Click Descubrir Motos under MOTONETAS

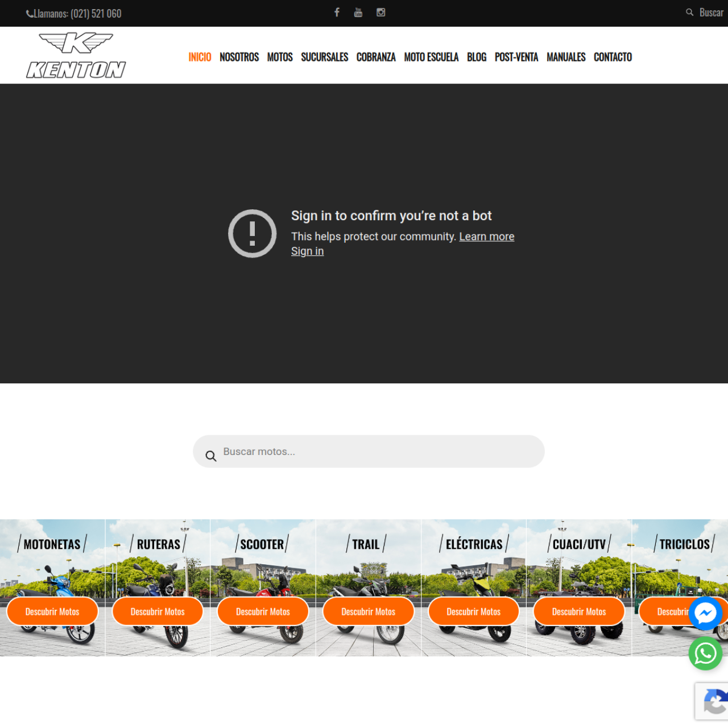(52, 612)
